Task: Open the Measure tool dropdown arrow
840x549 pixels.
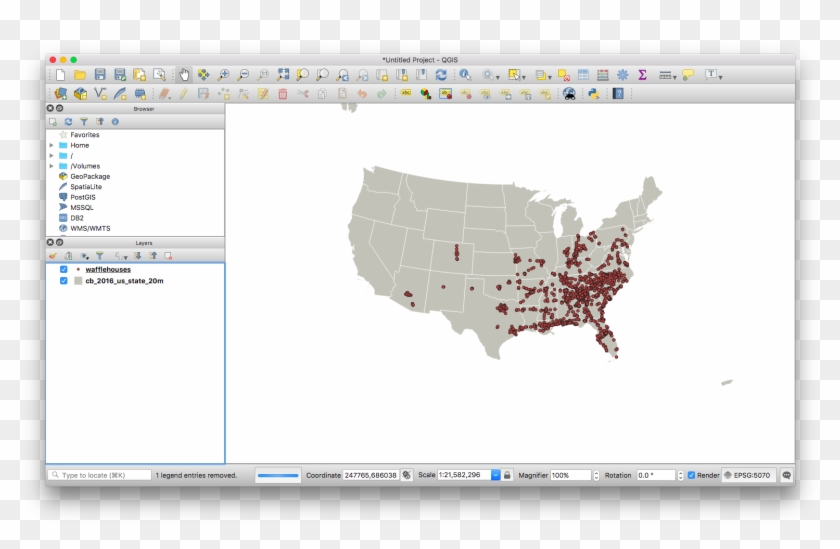Action: [674, 77]
